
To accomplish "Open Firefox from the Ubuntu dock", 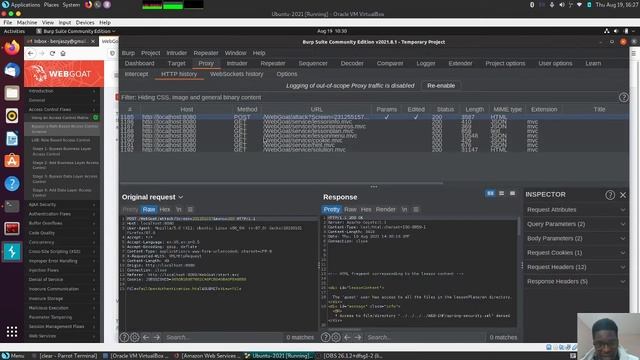I will (x=12, y=48).
